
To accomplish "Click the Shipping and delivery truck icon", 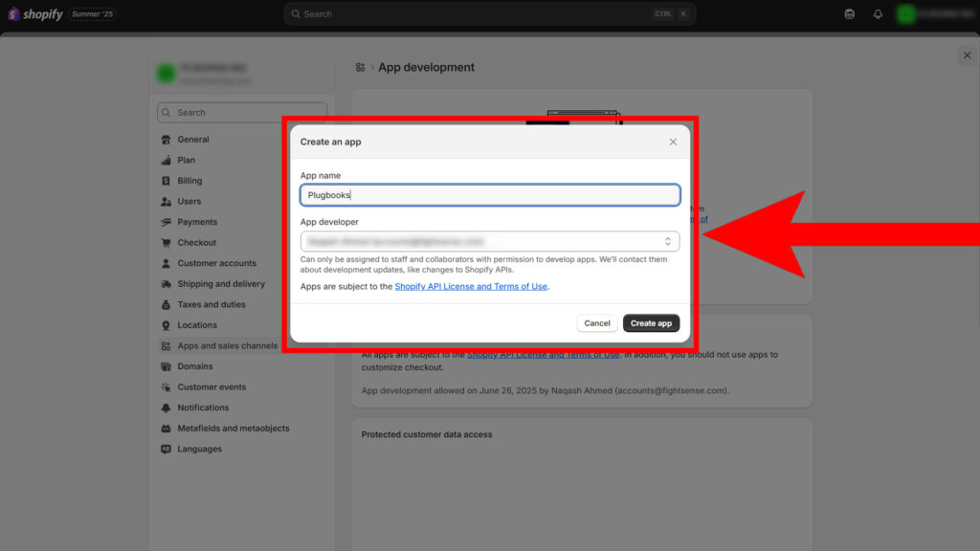I will click(x=166, y=283).
